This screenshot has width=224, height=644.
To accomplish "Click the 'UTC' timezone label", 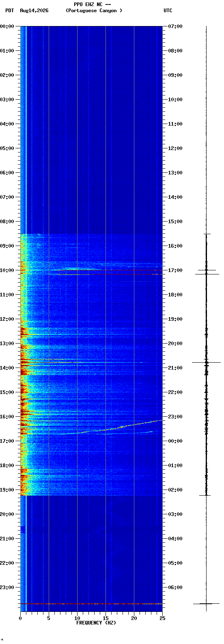I will point(168,11).
